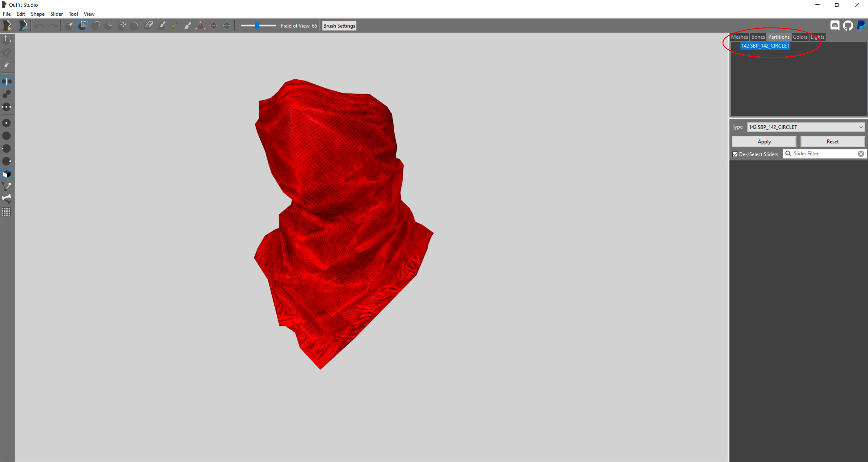This screenshot has width=868, height=462.
Task: Click the Slider Filter input field
Action: click(824, 154)
